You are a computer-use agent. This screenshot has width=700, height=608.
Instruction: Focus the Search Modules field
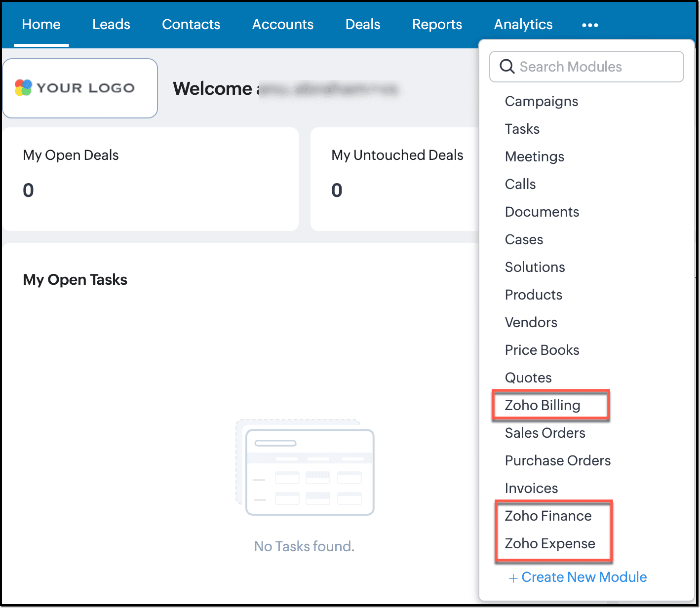click(x=586, y=67)
